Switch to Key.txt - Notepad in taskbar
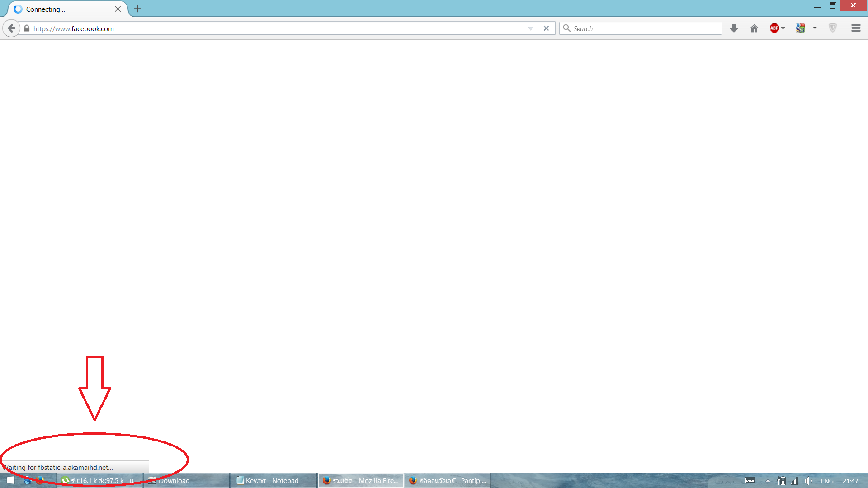 [x=274, y=480]
